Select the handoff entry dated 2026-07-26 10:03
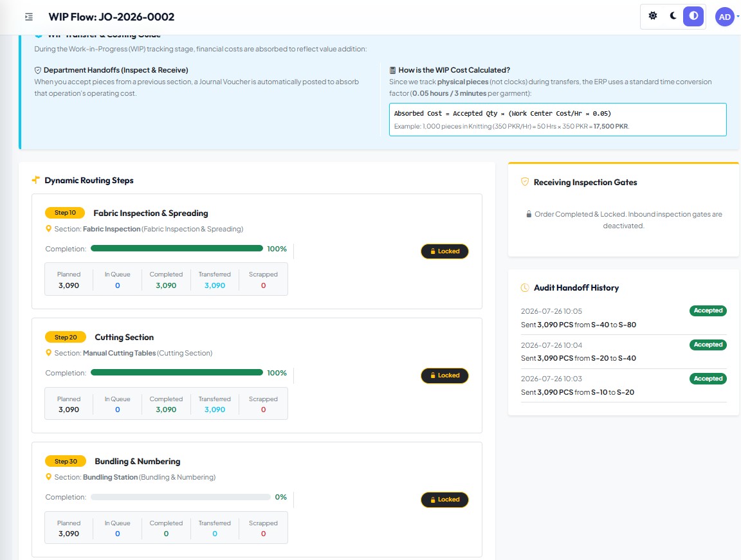The height and width of the screenshot is (560, 741). 623,385
